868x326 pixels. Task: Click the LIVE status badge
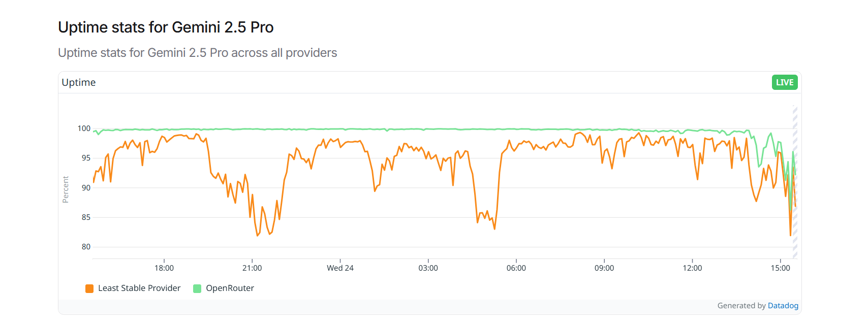pyautogui.click(x=784, y=82)
